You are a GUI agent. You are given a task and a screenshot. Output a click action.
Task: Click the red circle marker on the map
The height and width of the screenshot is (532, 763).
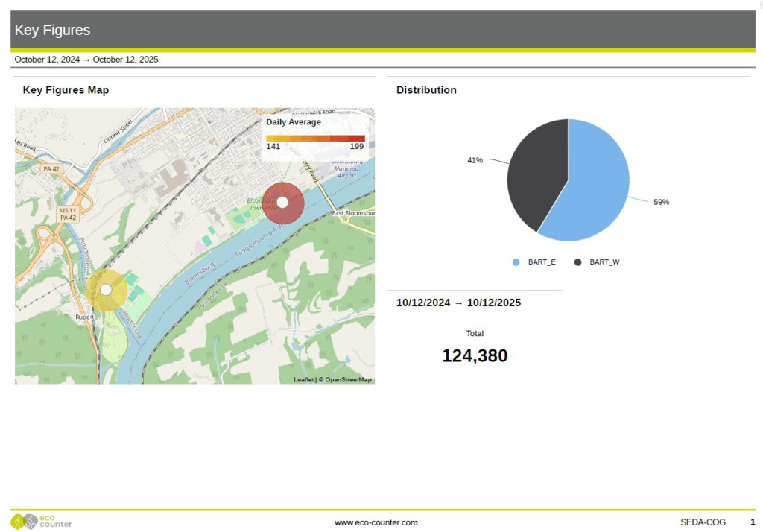[282, 203]
